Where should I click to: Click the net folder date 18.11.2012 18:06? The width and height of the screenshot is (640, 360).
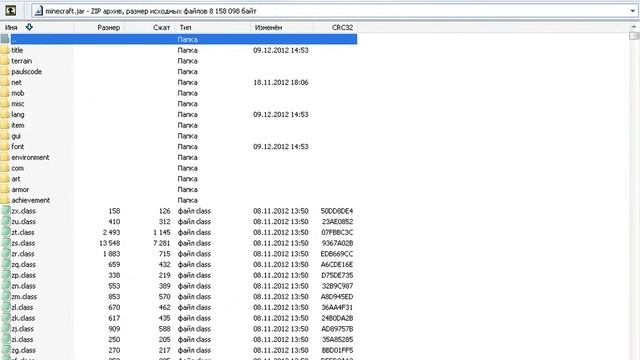click(x=281, y=82)
